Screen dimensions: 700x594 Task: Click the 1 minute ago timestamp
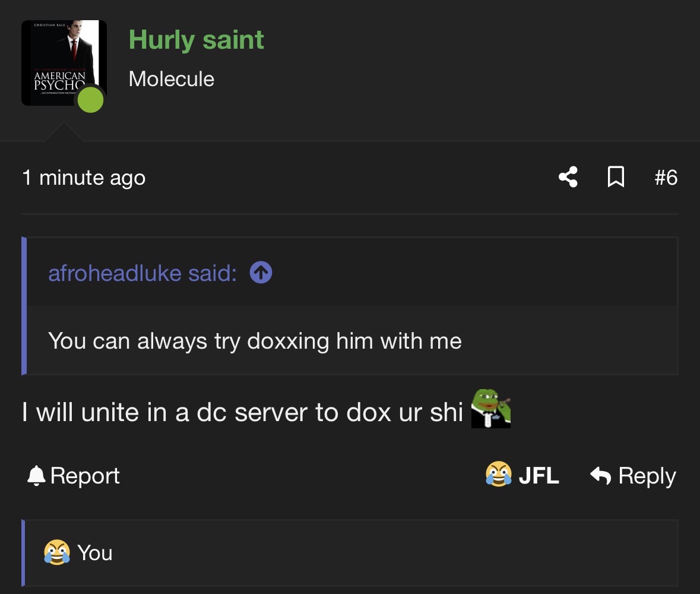84,178
